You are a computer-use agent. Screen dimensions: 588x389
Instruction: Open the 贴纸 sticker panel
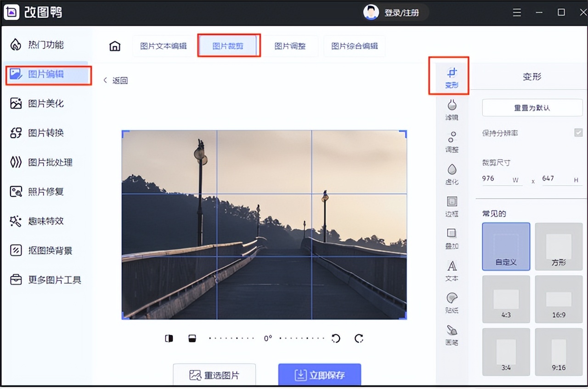point(452,303)
